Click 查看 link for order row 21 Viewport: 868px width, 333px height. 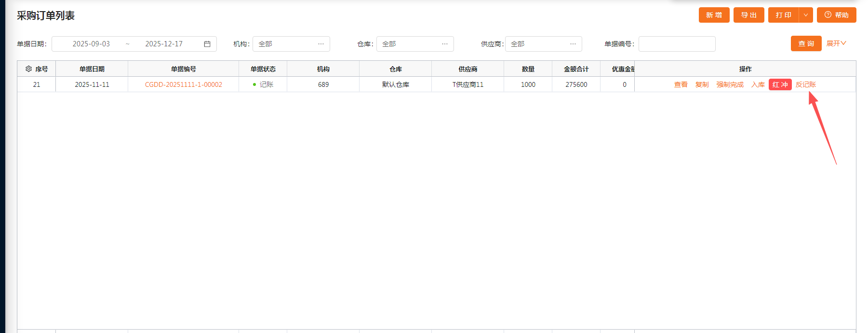pos(681,84)
